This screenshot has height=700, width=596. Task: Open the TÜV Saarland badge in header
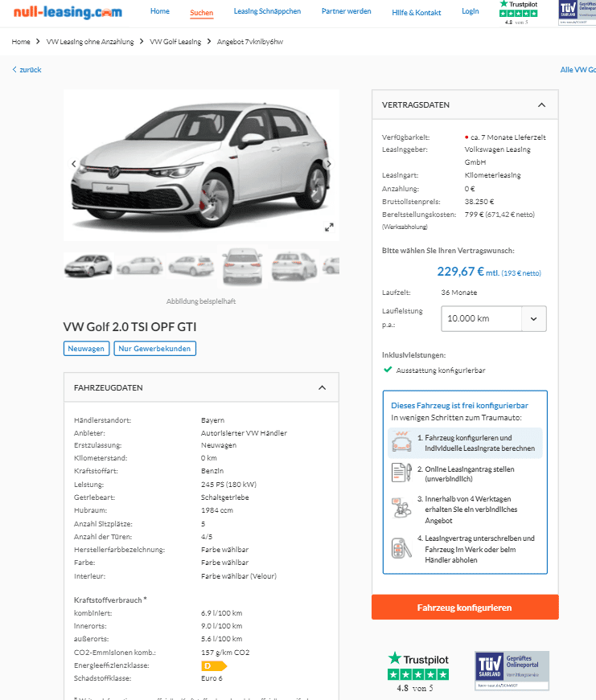577,13
